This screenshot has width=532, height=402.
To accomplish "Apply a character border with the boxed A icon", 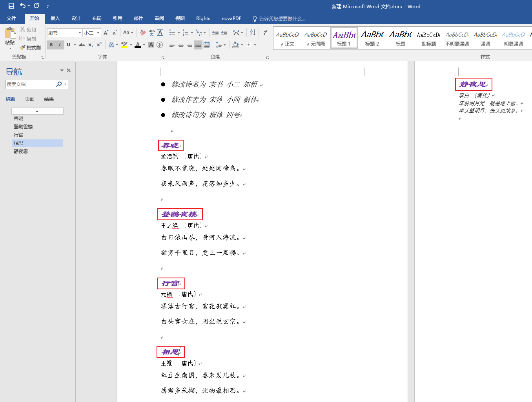I will pos(160,33).
